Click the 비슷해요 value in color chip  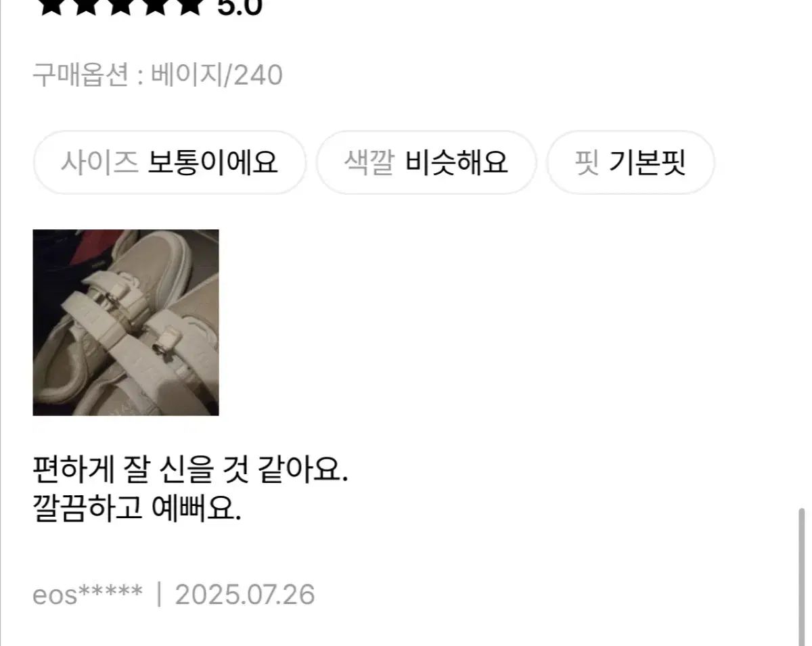tap(457, 162)
